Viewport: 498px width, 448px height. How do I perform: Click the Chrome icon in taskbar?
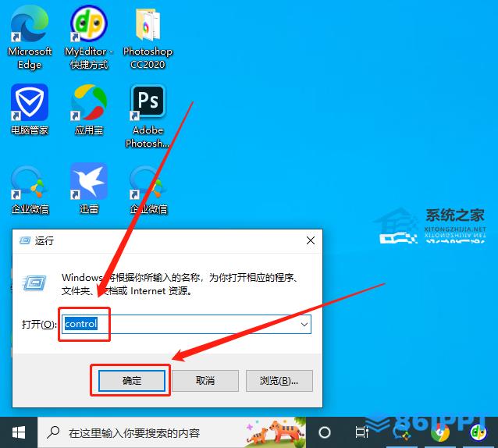pos(441,432)
